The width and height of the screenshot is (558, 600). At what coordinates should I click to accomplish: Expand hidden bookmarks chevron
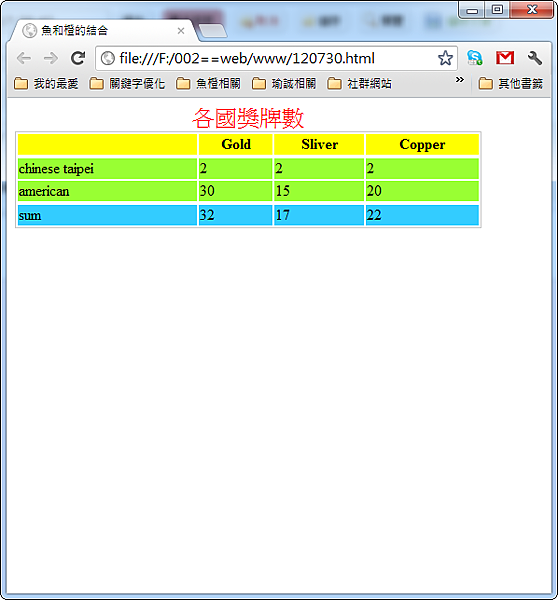[460, 80]
